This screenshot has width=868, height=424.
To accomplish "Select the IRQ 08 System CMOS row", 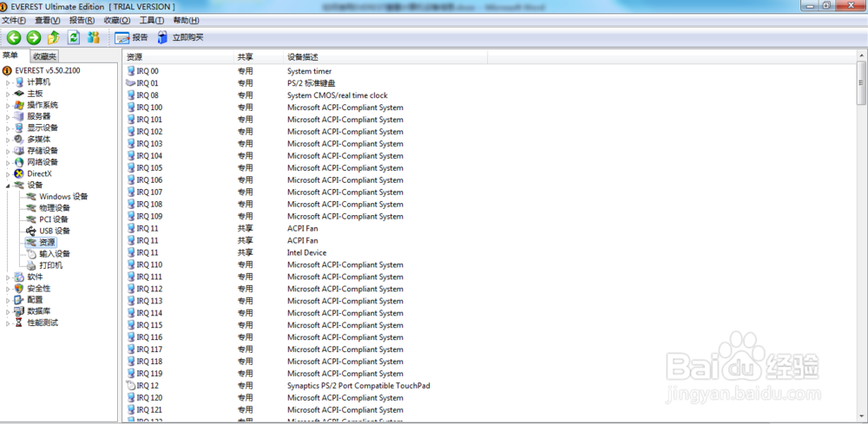I will tap(490, 95).
